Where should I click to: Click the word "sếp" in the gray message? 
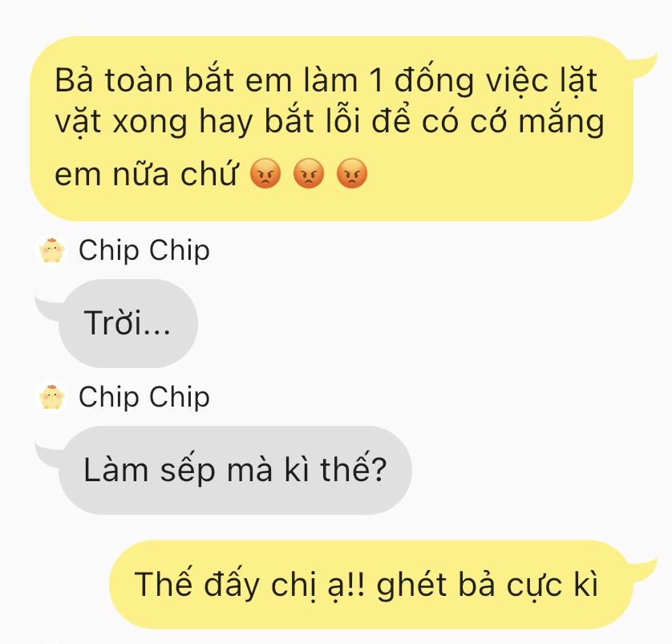click(x=188, y=471)
